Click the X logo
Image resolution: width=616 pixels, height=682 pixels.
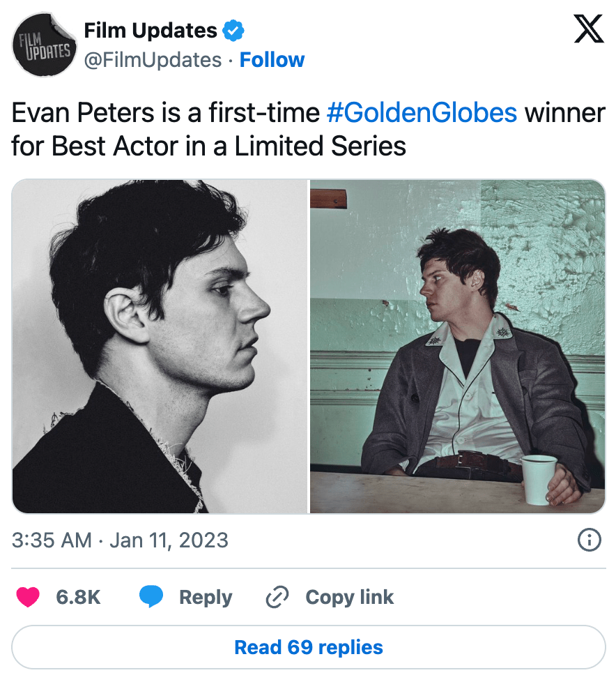pyautogui.click(x=588, y=29)
